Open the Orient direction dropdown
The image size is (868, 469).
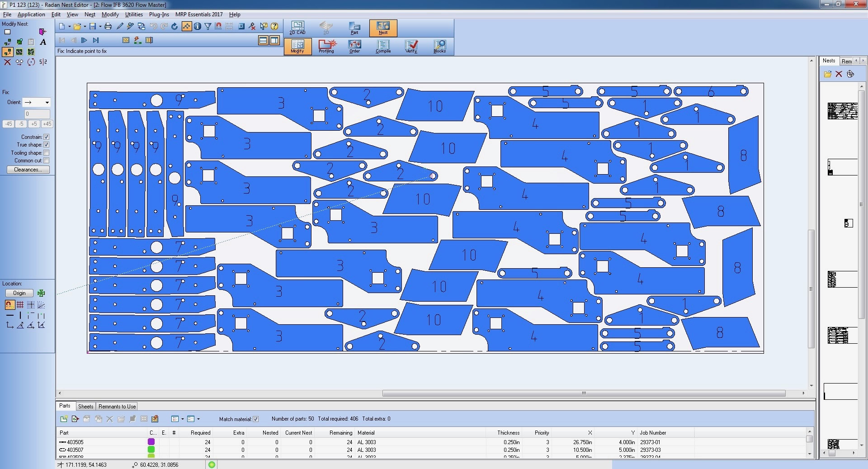click(47, 103)
